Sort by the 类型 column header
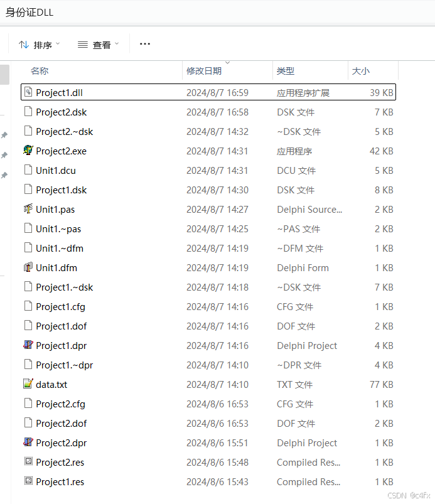Image resolution: width=435 pixels, height=504 pixels. 286,71
